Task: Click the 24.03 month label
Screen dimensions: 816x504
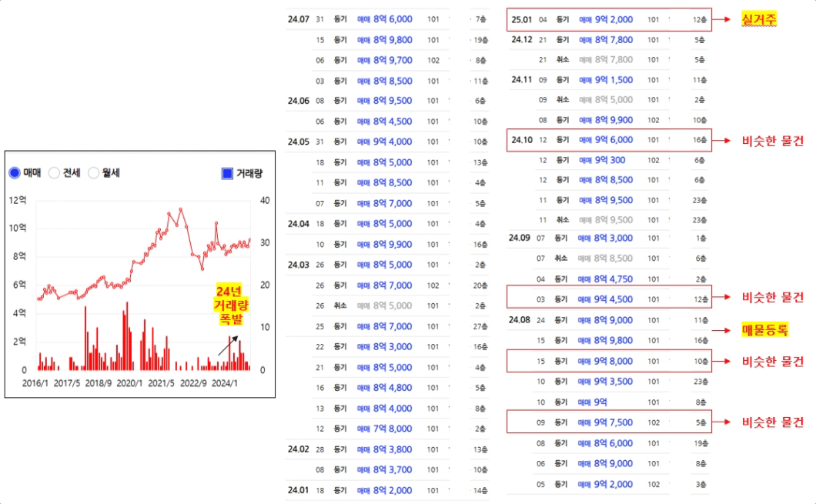Action: pyautogui.click(x=298, y=265)
